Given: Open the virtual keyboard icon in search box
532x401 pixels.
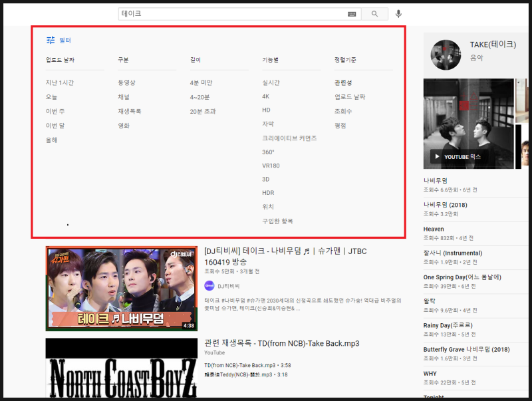Looking at the screenshot, I should 352,14.
